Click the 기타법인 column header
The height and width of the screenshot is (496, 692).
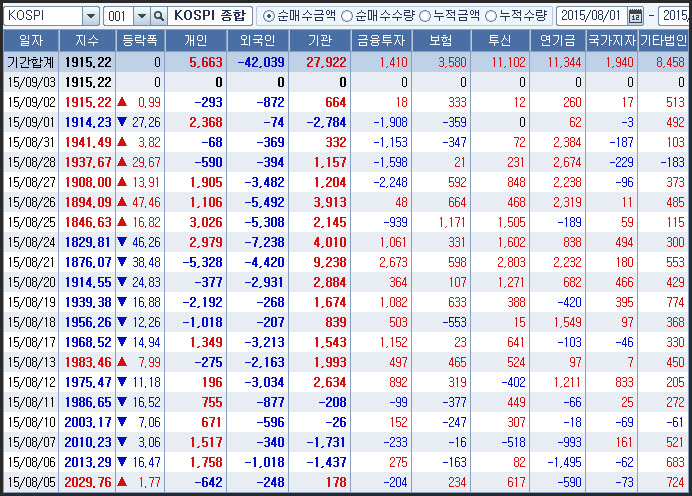tap(664, 41)
